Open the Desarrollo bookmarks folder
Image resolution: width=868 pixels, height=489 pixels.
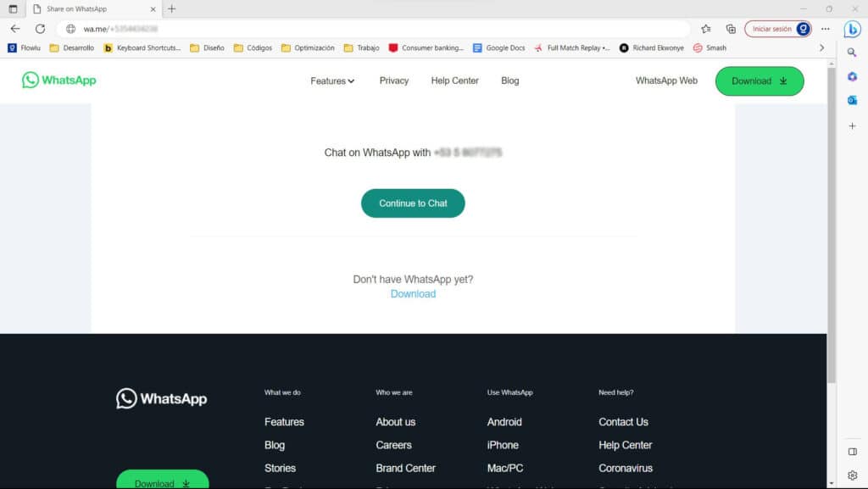coord(72,48)
